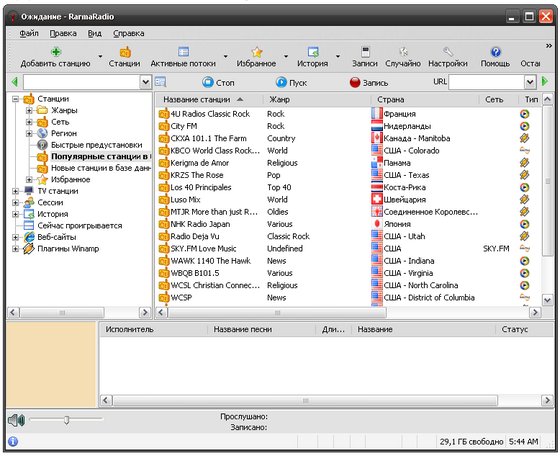Click the volume slider handle
The height and width of the screenshot is (456, 560).
(x=66, y=420)
